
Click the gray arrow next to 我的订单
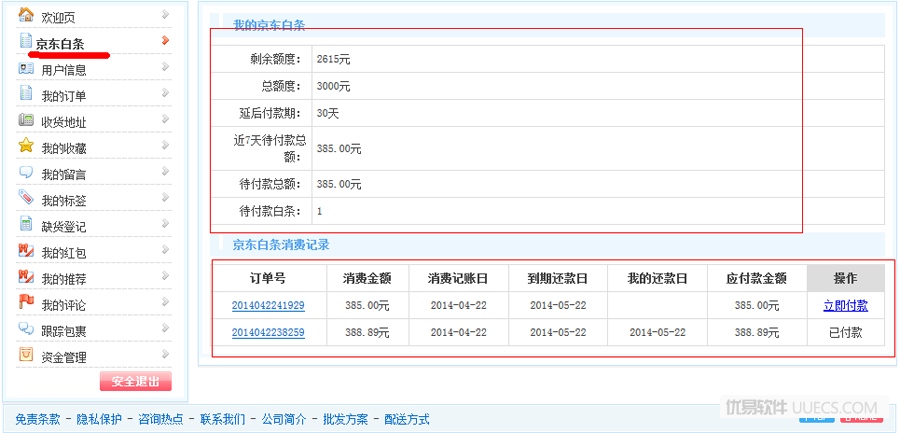click(165, 92)
